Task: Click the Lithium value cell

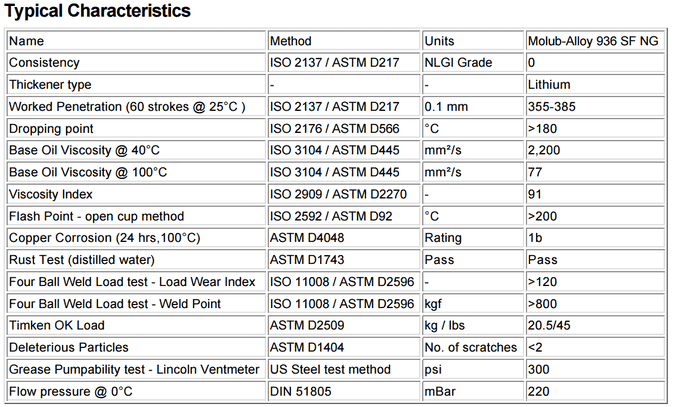Action: click(x=549, y=85)
